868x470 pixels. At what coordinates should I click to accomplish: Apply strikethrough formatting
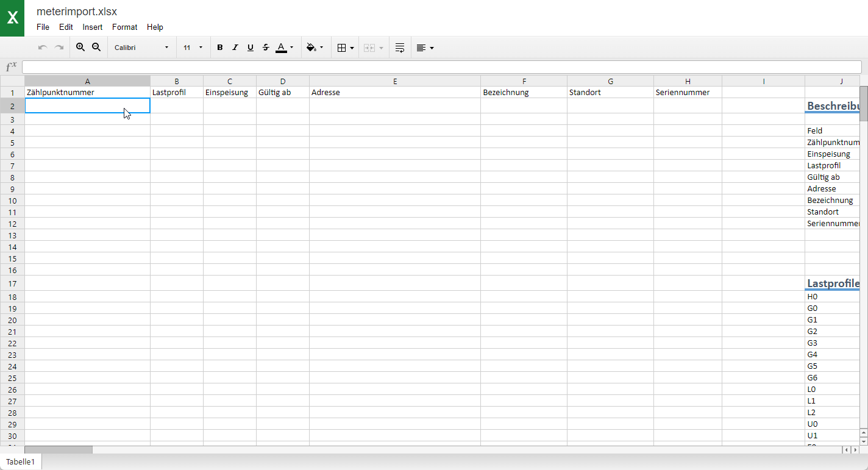click(x=266, y=48)
